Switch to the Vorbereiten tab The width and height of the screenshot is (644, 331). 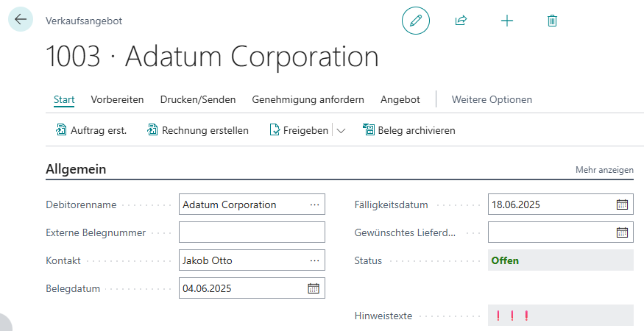point(117,99)
